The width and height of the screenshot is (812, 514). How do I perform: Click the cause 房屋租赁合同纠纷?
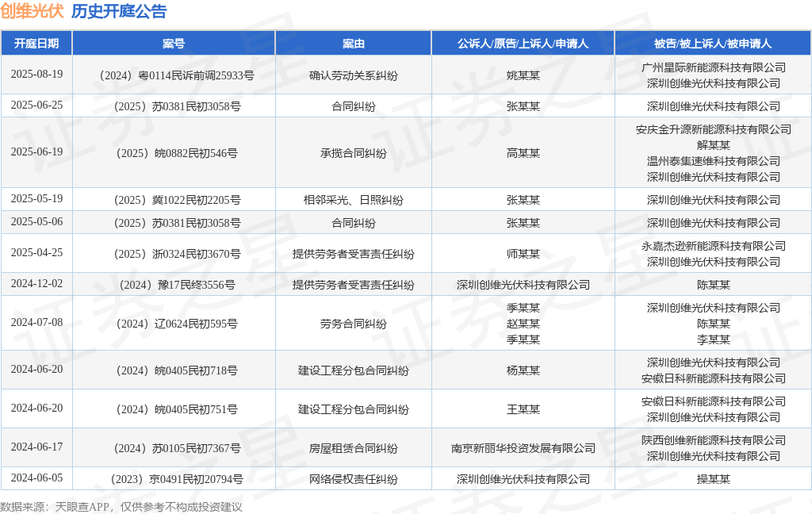coord(353,449)
